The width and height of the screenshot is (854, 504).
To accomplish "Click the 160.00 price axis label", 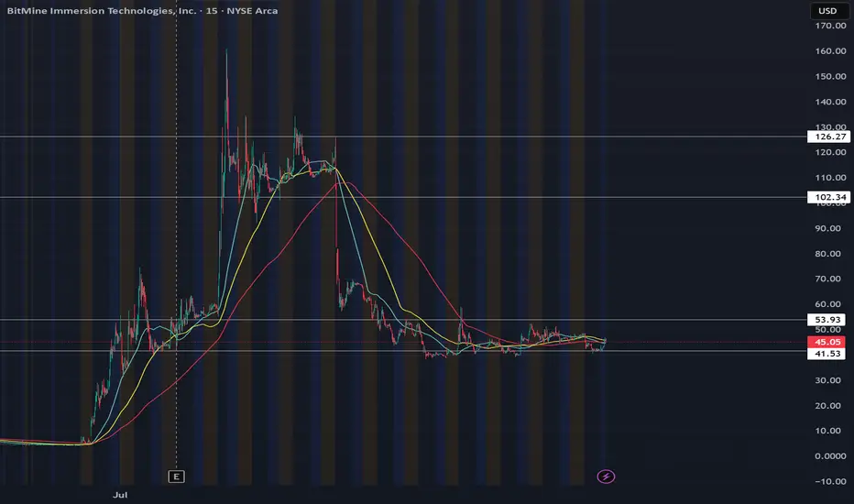I will (830, 51).
